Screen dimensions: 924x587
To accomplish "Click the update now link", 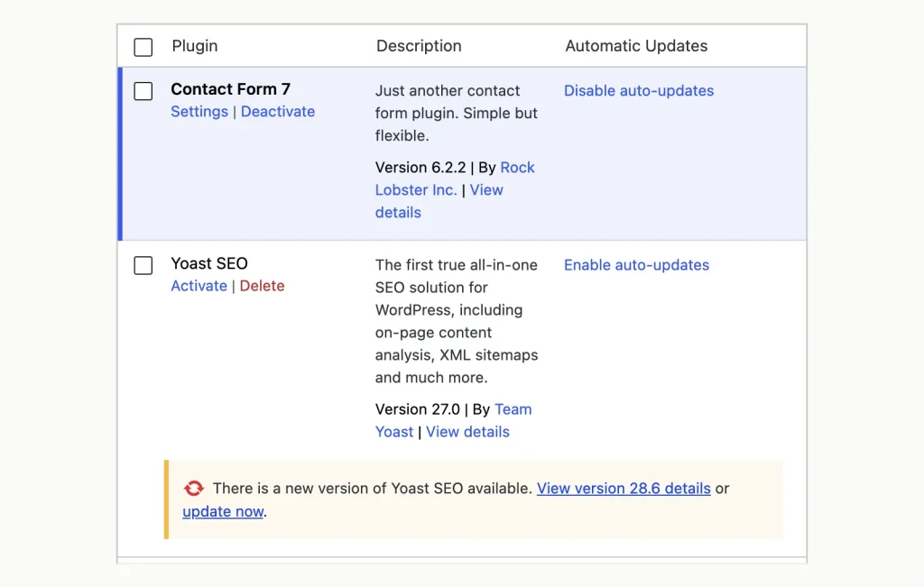I will 223,511.
